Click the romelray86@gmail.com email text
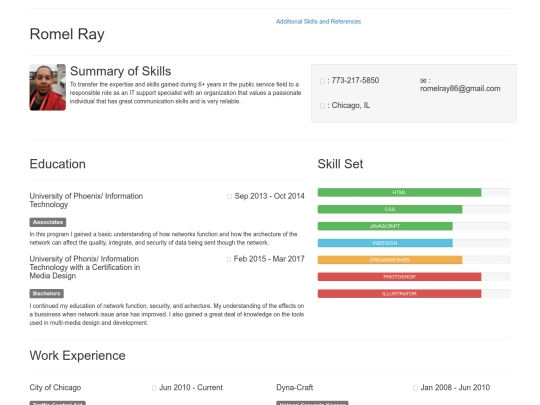 point(460,89)
